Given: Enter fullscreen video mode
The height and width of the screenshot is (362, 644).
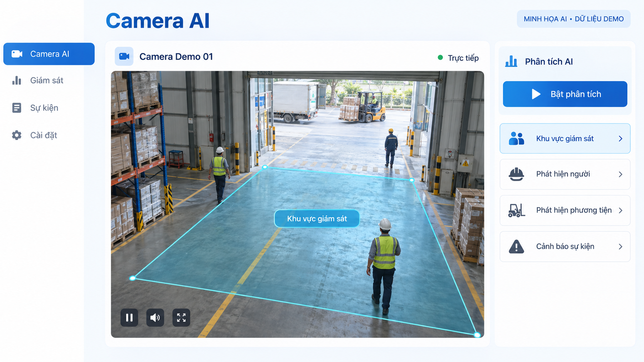Looking at the screenshot, I should pos(181,318).
